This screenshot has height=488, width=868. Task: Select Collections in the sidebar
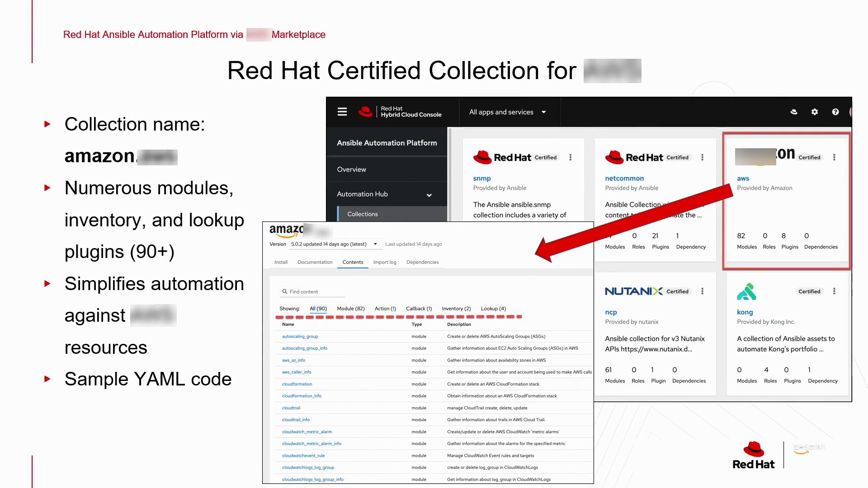(362, 214)
